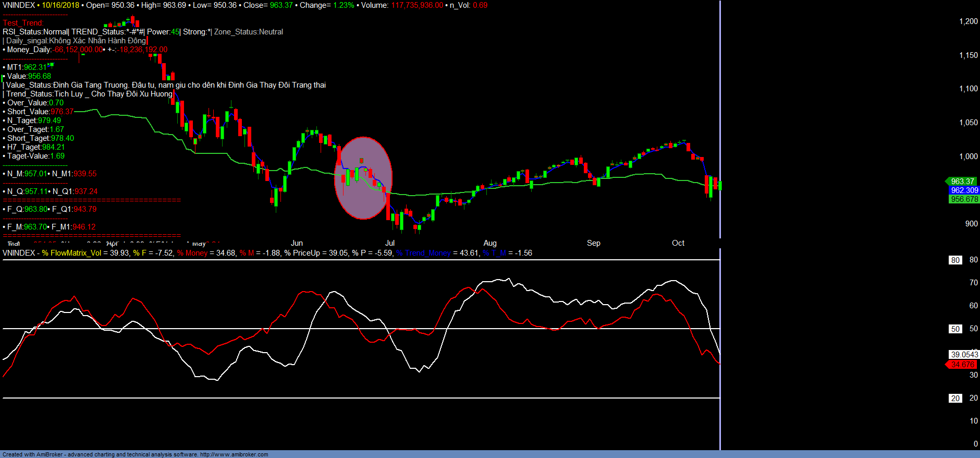Click the Sep label on time axis
The height and width of the screenshot is (458, 980).
click(x=593, y=243)
